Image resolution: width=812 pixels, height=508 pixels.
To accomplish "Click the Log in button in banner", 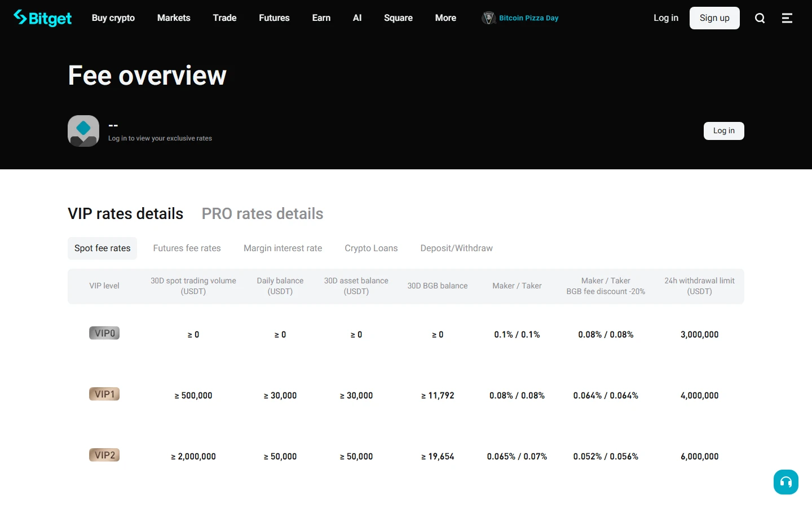I will click(x=724, y=131).
